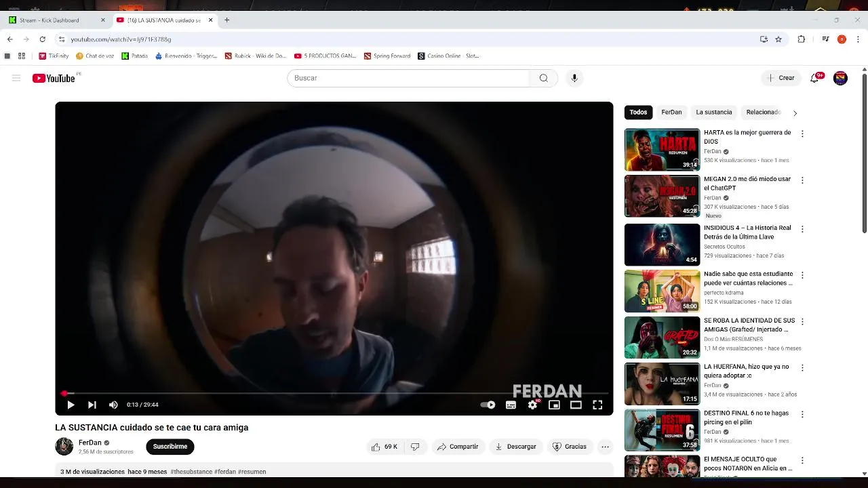Image resolution: width=868 pixels, height=488 pixels.
Task: Go back in browser history
Action: tap(9, 39)
